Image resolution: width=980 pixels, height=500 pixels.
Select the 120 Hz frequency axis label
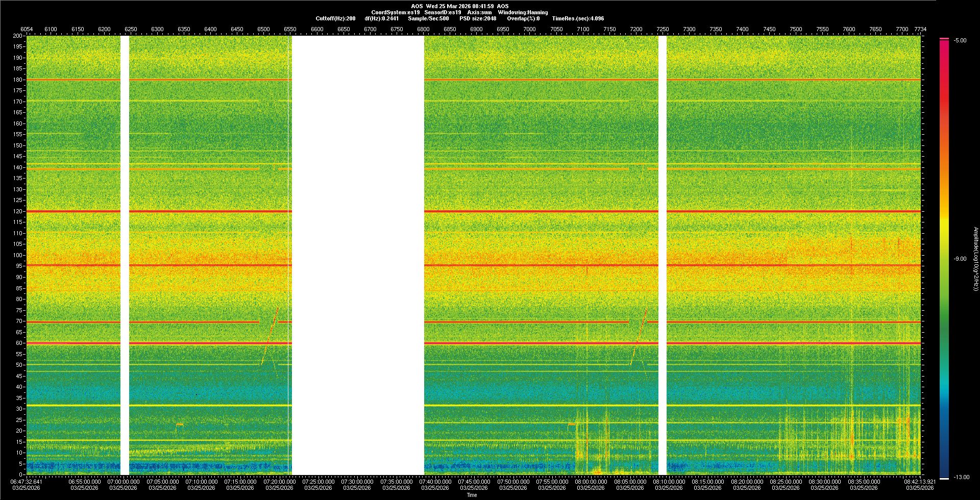pos(18,211)
